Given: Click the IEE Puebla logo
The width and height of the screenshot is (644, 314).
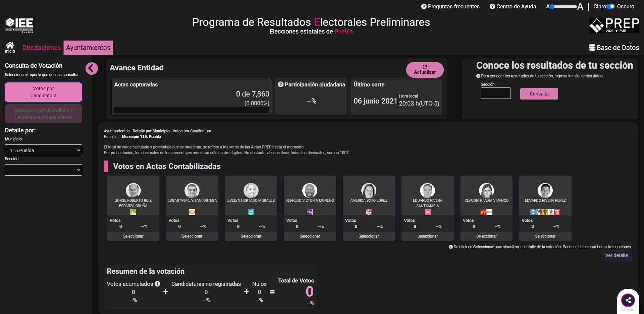Looking at the screenshot, I should click(x=18, y=25).
